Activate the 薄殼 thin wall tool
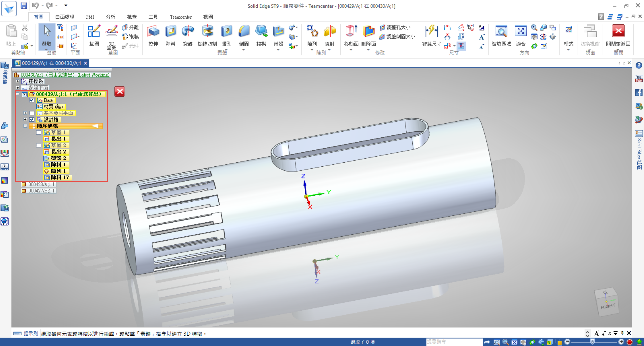This screenshot has width=644, height=346. [x=278, y=35]
